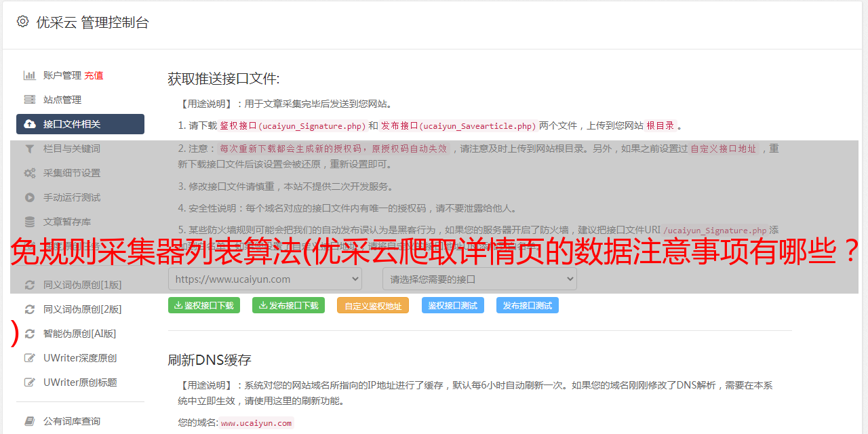Open 智能伪原创[AI版] in the sidebar
Viewport: 868px width, 434px height.
click(80, 334)
